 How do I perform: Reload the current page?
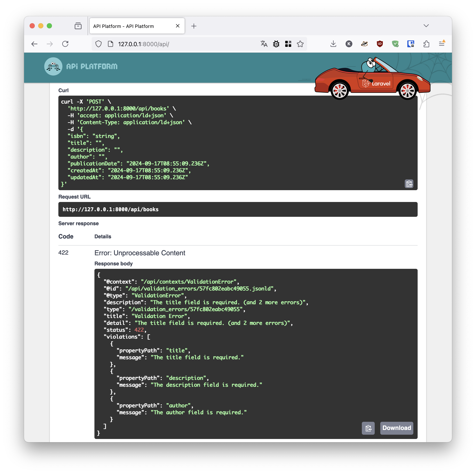point(65,44)
